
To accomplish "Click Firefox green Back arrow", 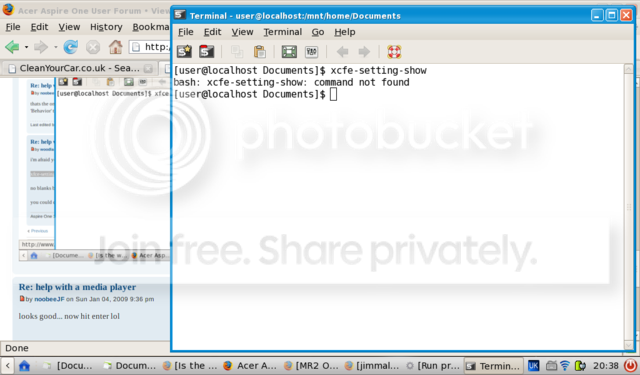I will [x=12, y=47].
